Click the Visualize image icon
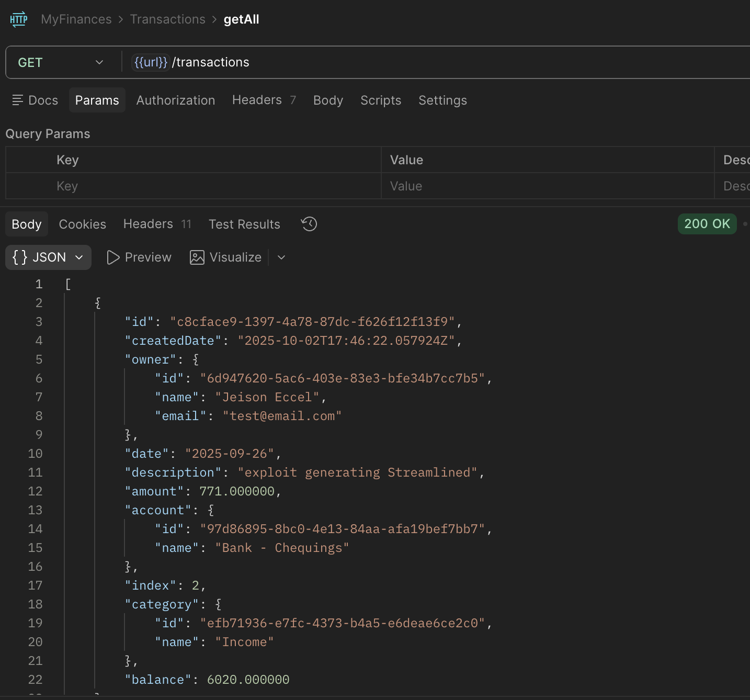Image resolution: width=750 pixels, height=700 pixels. tap(197, 257)
